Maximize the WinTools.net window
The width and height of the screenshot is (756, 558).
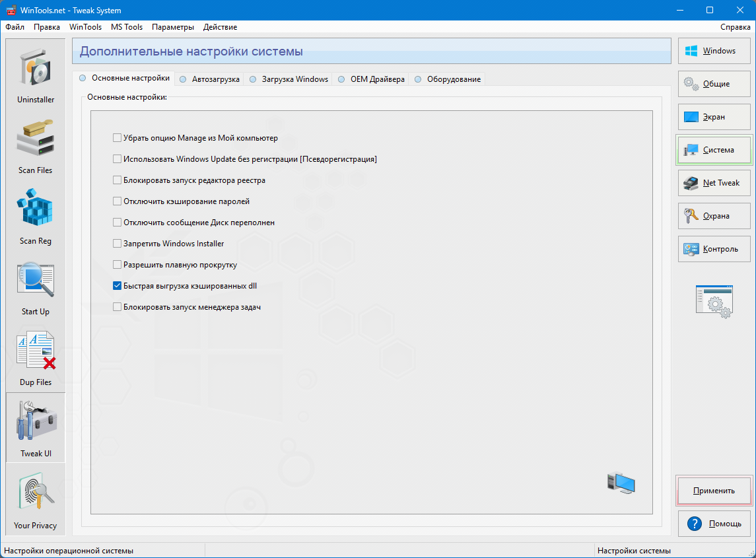[x=710, y=10]
